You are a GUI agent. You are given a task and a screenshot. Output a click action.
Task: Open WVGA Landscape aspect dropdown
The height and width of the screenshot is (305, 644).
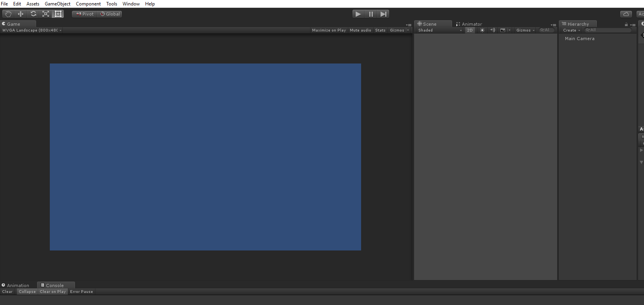coord(32,30)
